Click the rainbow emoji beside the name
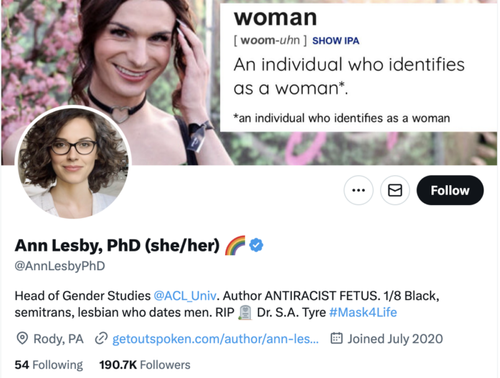 pos(235,245)
